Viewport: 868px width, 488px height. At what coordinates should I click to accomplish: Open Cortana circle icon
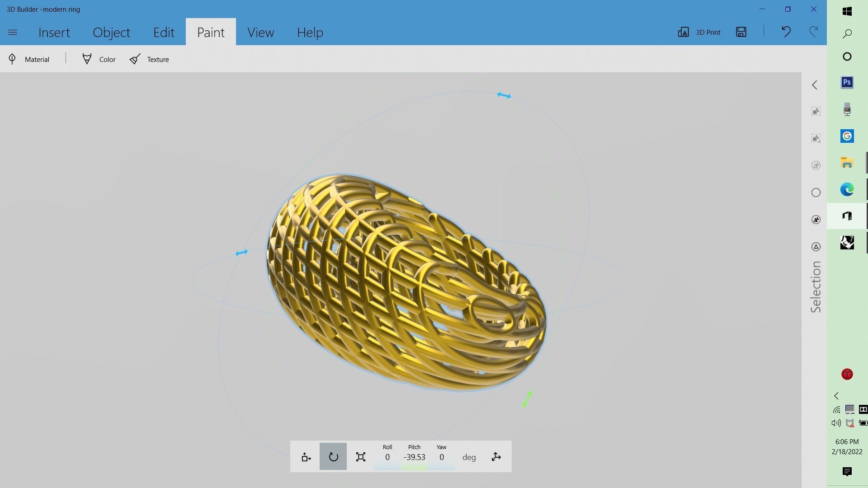pyautogui.click(x=847, y=56)
